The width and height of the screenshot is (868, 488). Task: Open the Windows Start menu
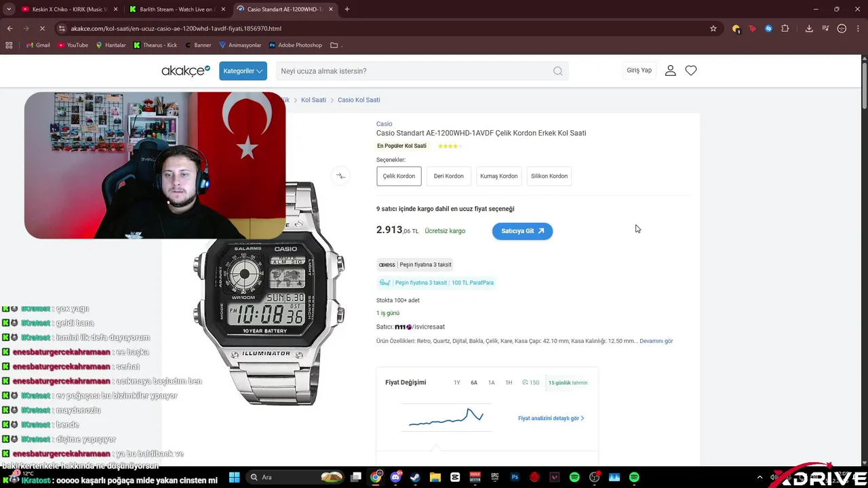234,477
